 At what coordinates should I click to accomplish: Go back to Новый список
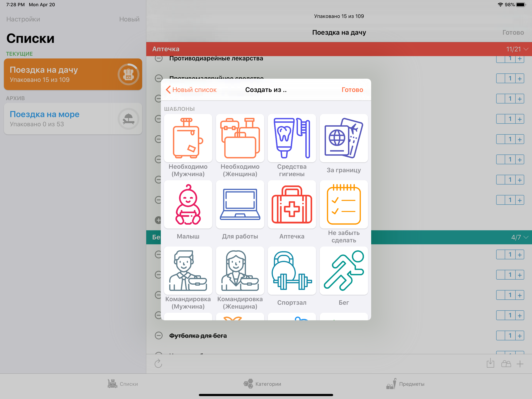pyautogui.click(x=191, y=90)
